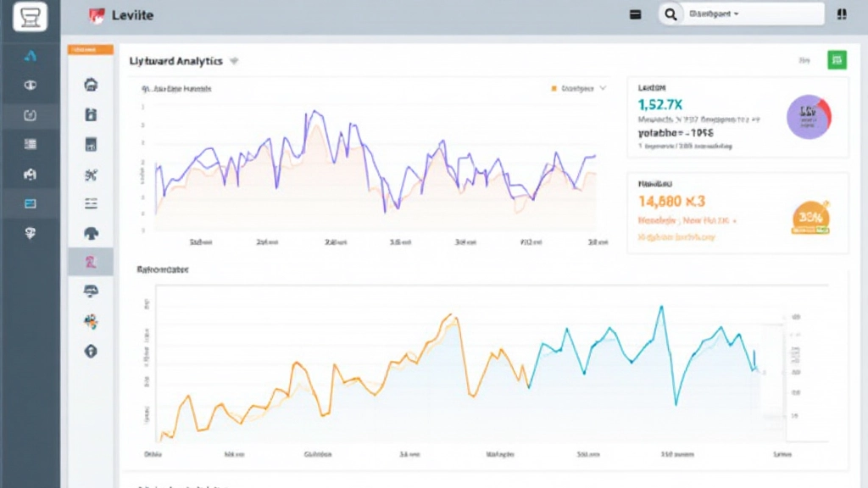This screenshot has height=488, width=868.
Task: Click the magnifier search icon in top bar
Action: coord(670,14)
